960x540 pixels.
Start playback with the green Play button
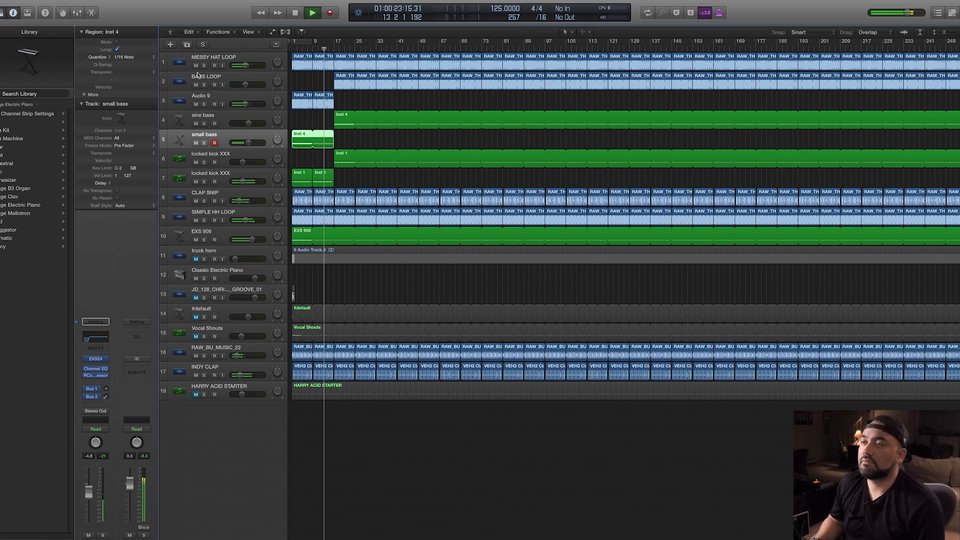point(312,12)
